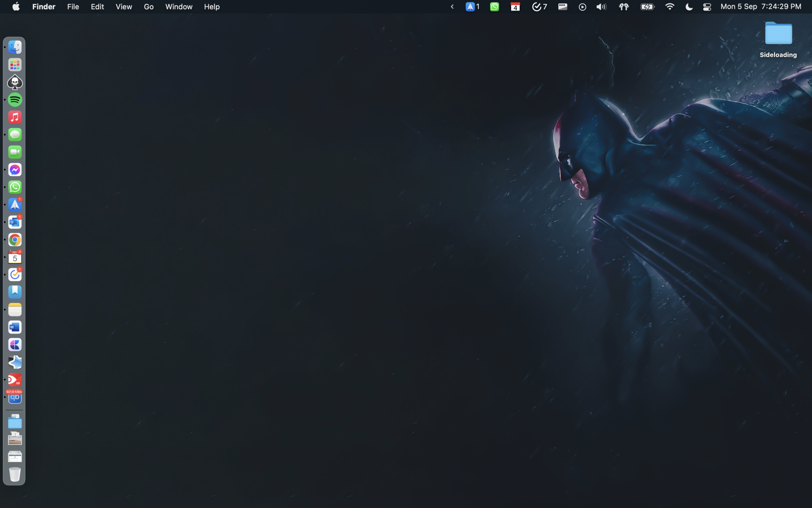This screenshot has width=812, height=508.
Task: Open Spotify from the Dock
Action: pos(15,100)
